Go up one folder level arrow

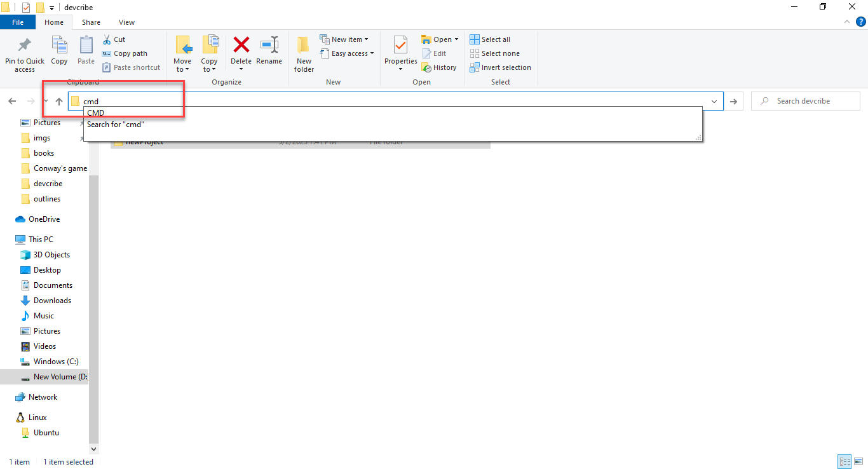tap(59, 101)
